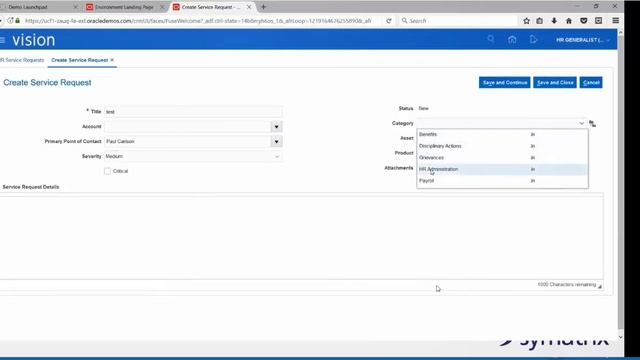Choose Disciplinary Actions category
640x360 pixels.
click(x=502, y=146)
